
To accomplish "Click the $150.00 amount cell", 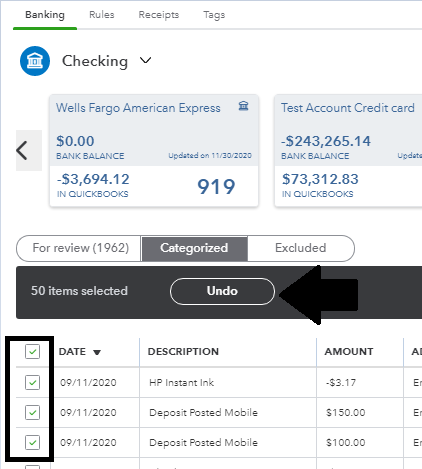I will (x=346, y=412).
